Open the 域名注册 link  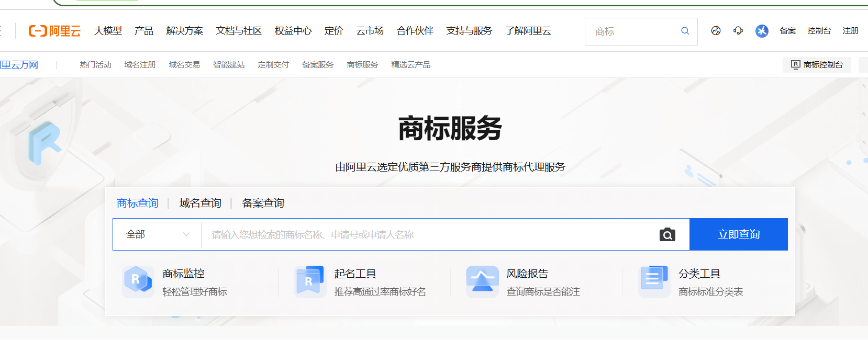[x=140, y=65]
